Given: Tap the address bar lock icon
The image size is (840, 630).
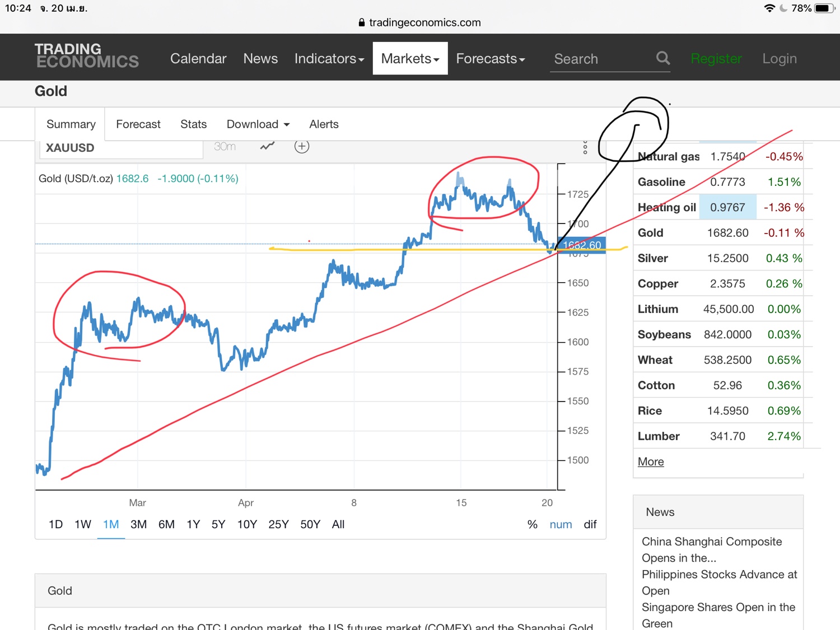Looking at the screenshot, I should (x=362, y=22).
